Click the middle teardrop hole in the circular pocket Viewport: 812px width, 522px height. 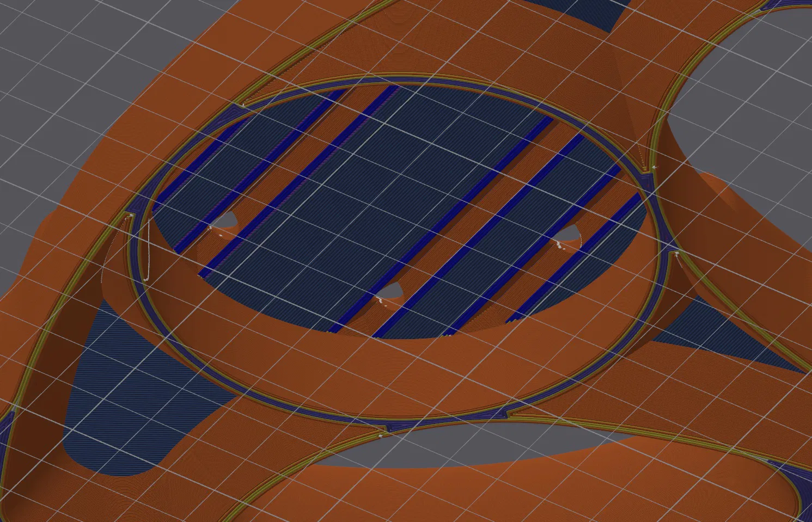390,291
